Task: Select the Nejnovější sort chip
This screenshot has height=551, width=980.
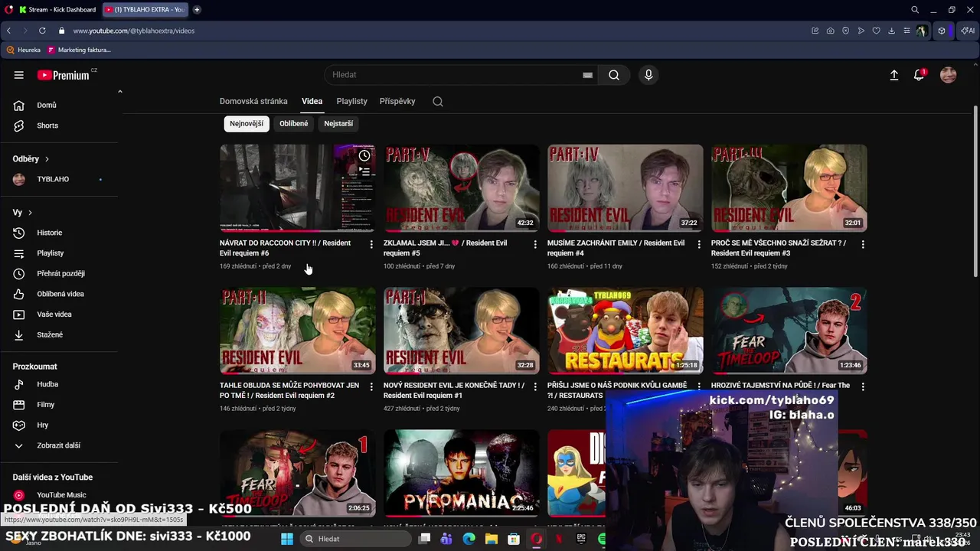Action: point(247,123)
